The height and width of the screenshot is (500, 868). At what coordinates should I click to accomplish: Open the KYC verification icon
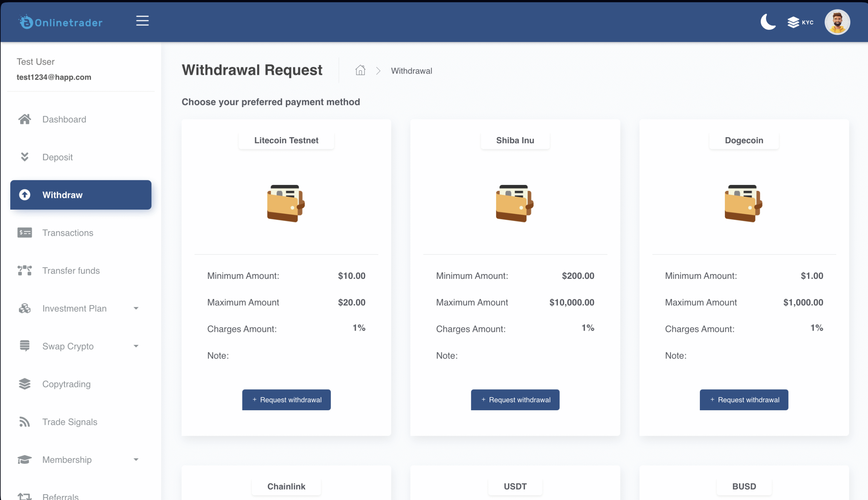tap(800, 22)
